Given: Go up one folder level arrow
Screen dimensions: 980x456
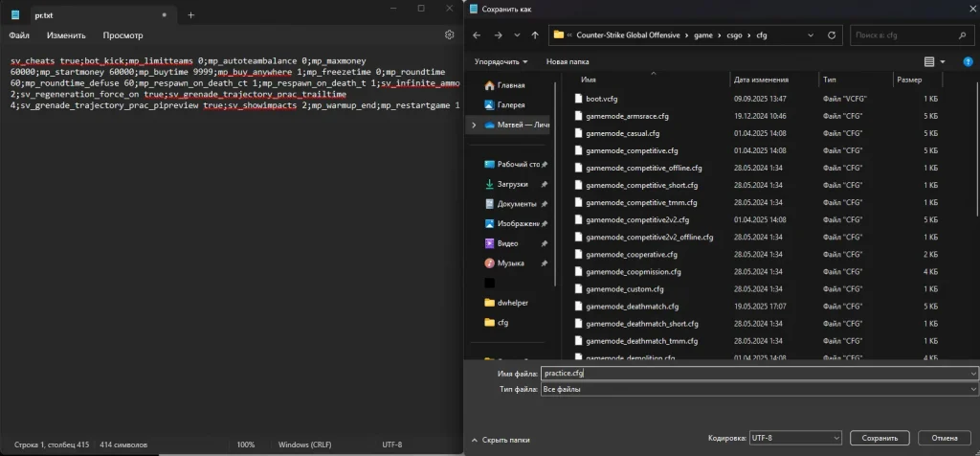Looking at the screenshot, I should pos(534,36).
